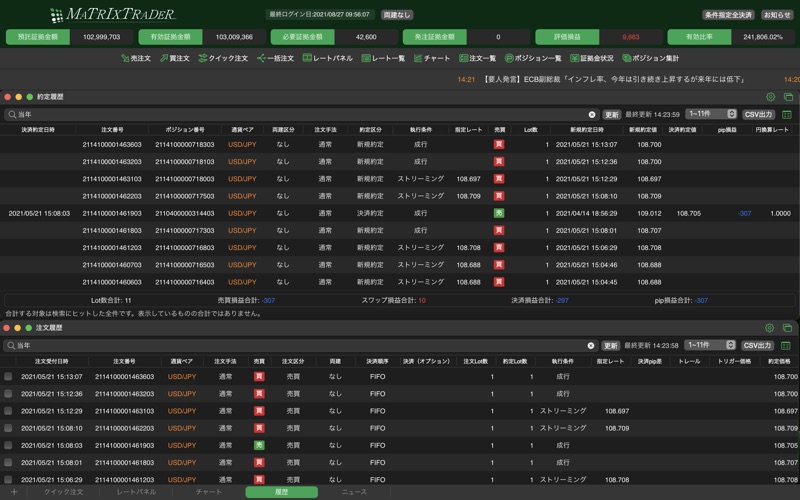Click the 預託証拠金額 label
The image size is (800, 500).
[x=38, y=37]
